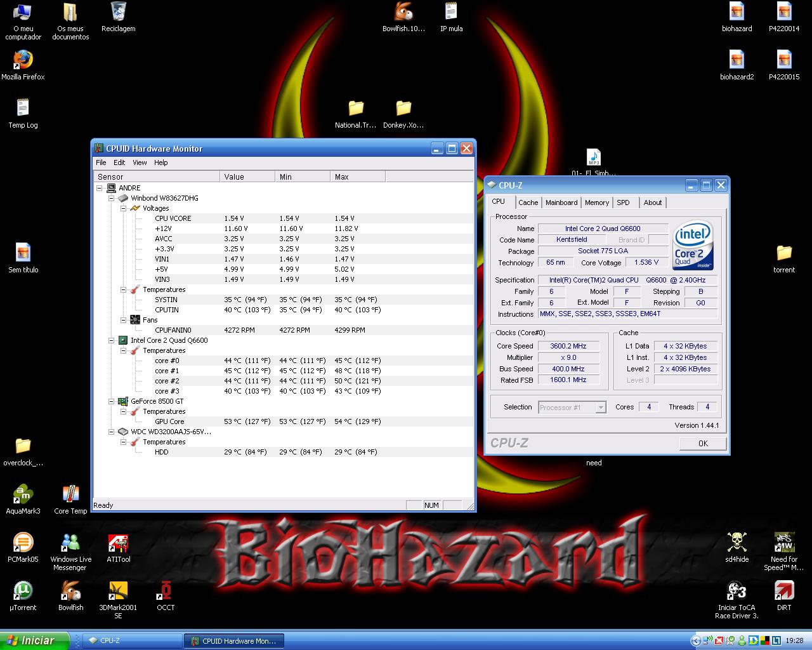Click the OK button in CPU-Z

[x=703, y=443]
